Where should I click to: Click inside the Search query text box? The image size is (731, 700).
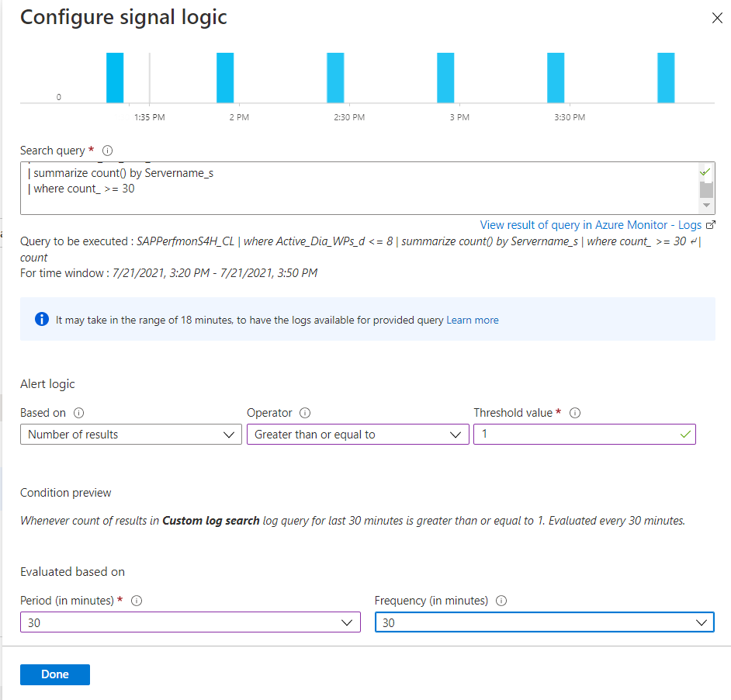pos(359,189)
